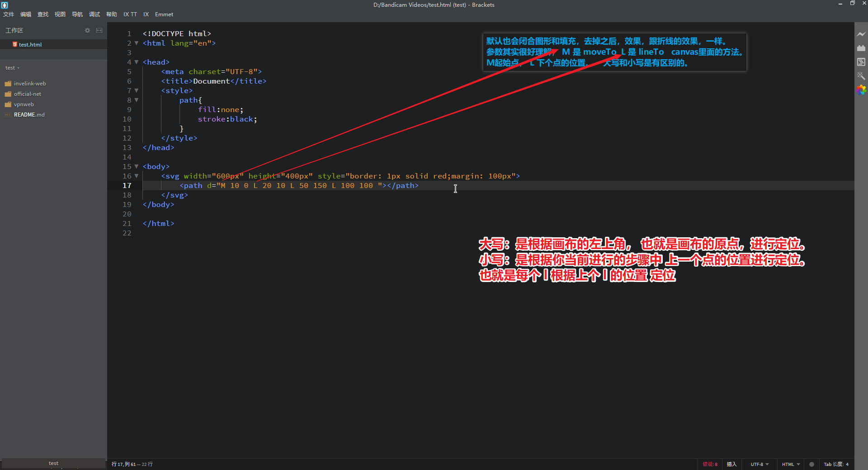This screenshot has width=868, height=470.
Task: Open the document outline panel icon on right sidebar
Action: coord(862,62)
